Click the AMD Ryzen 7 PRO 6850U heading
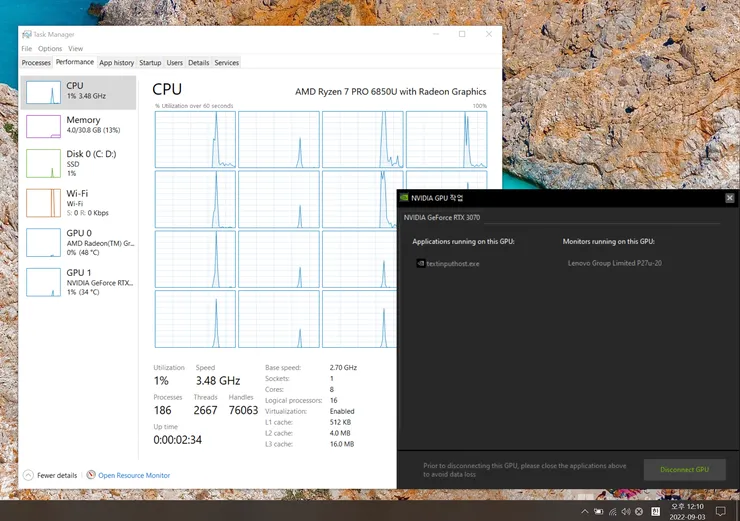This screenshot has height=521, width=740. coord(390,92)
